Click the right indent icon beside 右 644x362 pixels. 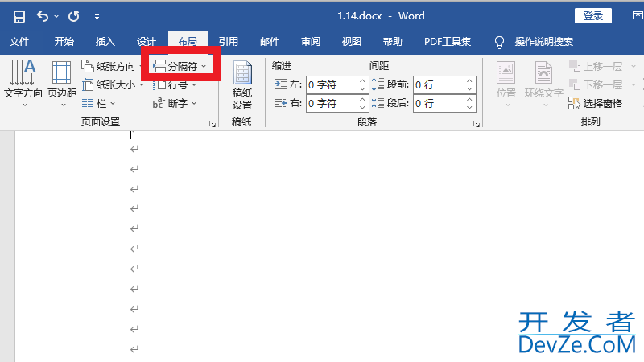[x=280, y=103]
